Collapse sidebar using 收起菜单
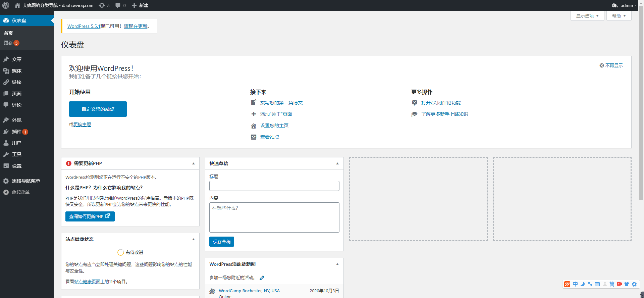Screen dimensions: 644x298 tap(20, 192)
